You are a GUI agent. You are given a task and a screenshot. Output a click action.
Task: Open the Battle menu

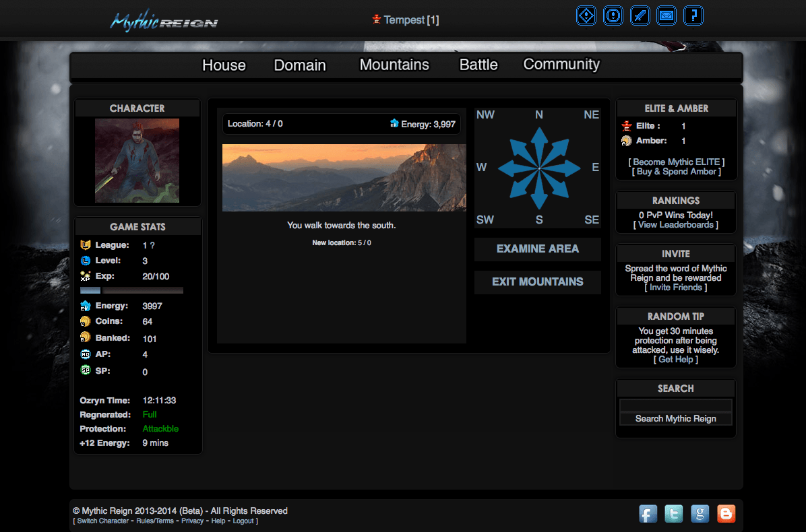pos(478,65)
